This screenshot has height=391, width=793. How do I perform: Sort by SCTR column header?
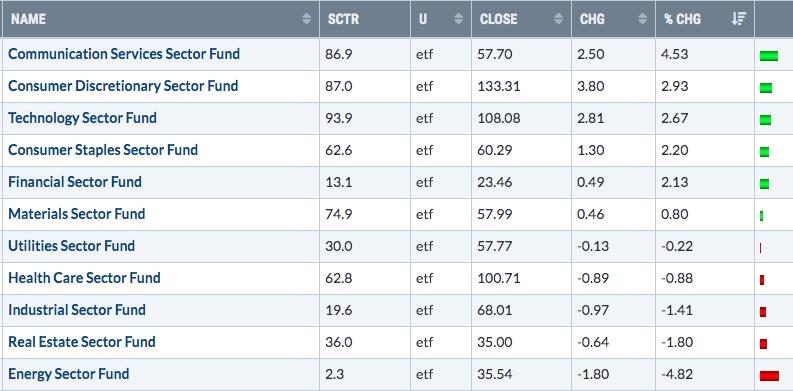click(342, 19)
